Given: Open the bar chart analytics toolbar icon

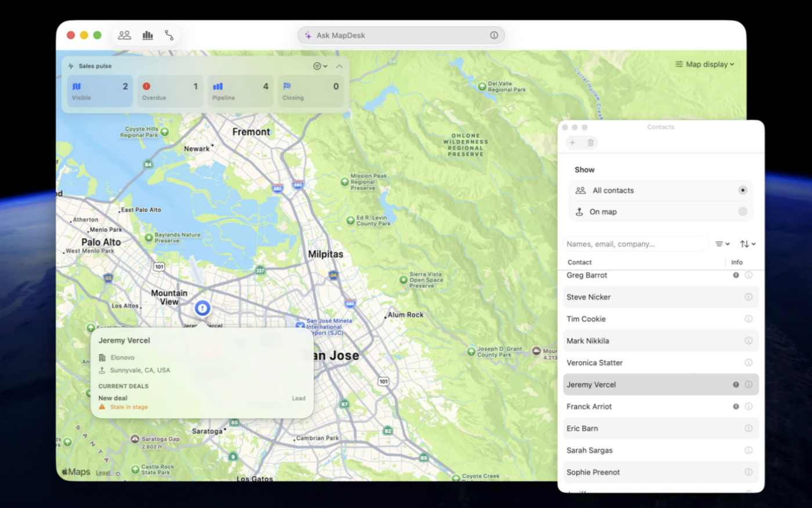Looking at the screenshot, I should point(148,35).
